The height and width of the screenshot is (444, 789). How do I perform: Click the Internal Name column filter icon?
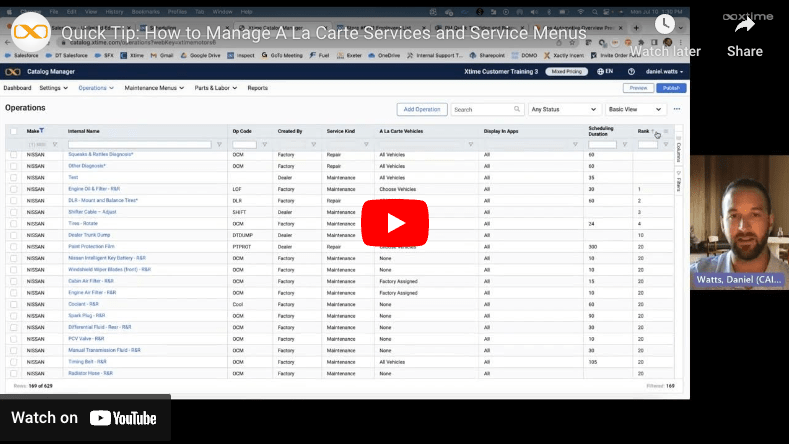(x=221, y=144)
